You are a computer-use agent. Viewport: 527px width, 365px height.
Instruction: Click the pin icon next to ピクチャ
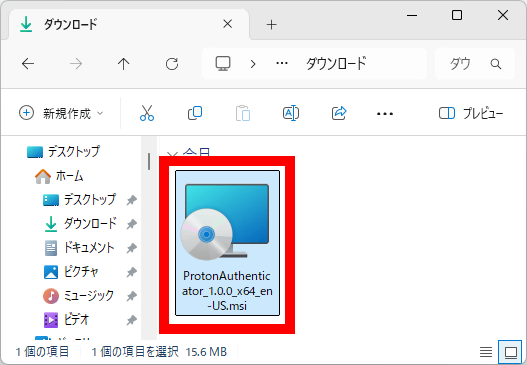pos(131,272)
